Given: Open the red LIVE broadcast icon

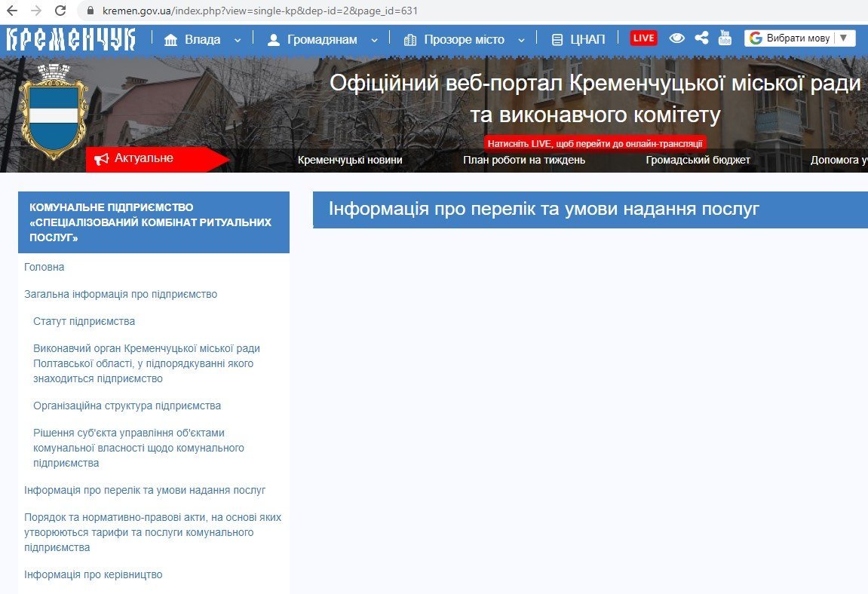Looking at the screenshot, I should point(643,38).
